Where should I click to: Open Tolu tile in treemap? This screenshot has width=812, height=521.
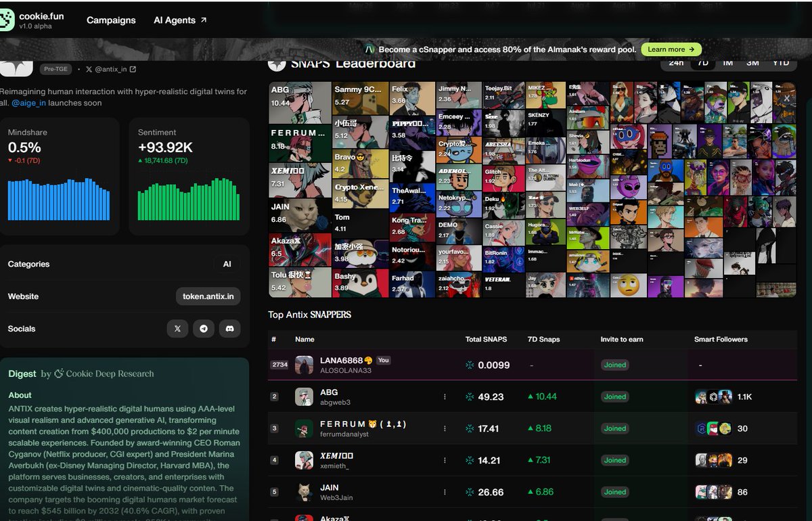[300, 282]
